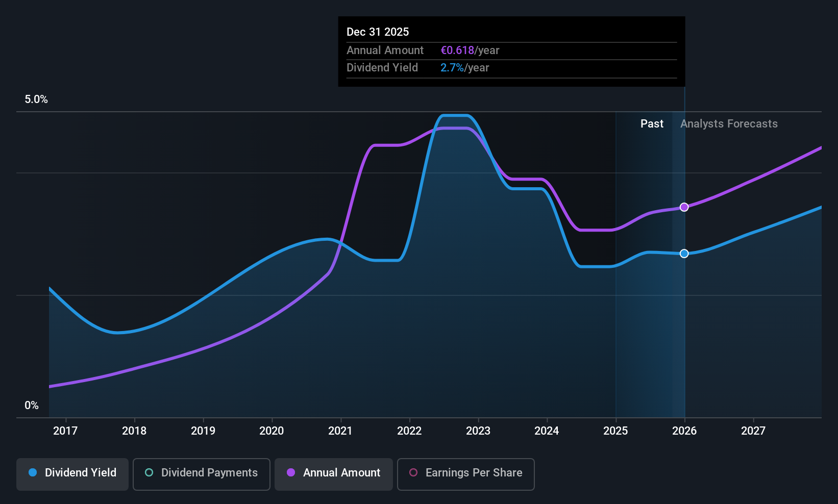Image resolution: width=838 pixels, height=504 pixels.
Task: Toggle the Annual Amount legend button
Action: coord(333,474)
